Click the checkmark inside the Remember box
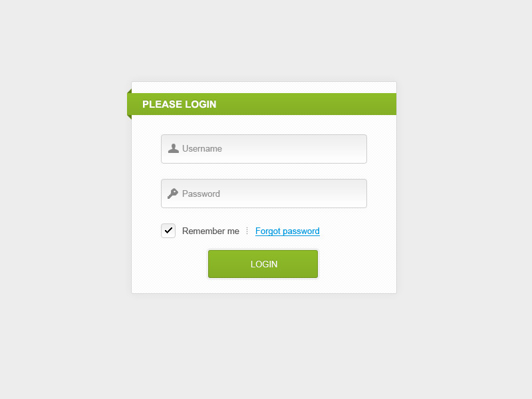 point(168,231)
